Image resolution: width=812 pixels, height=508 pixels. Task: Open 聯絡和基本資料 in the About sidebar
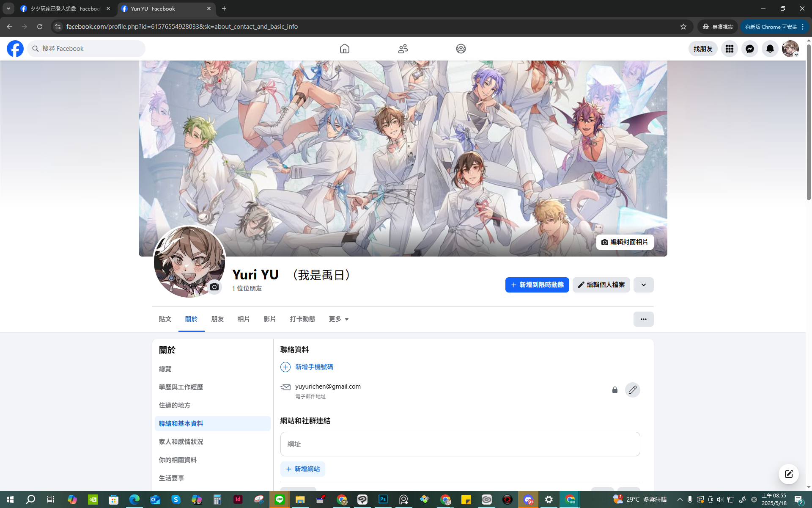coord(213,424)
